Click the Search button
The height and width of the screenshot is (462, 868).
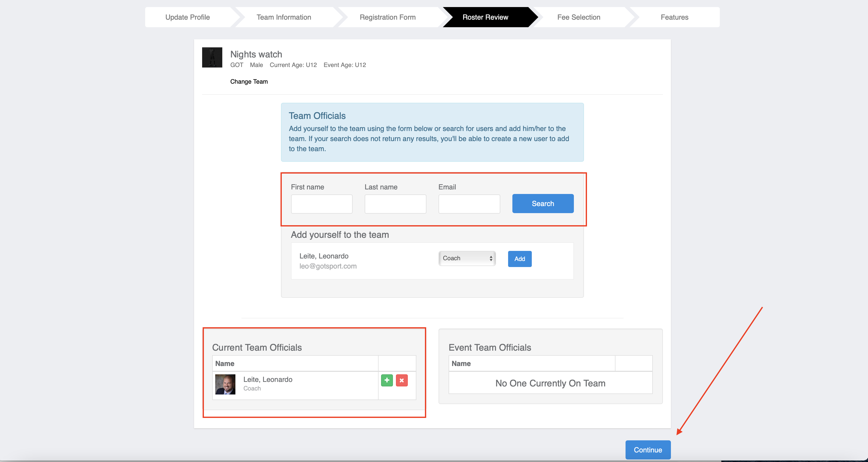tap(543, 203)
